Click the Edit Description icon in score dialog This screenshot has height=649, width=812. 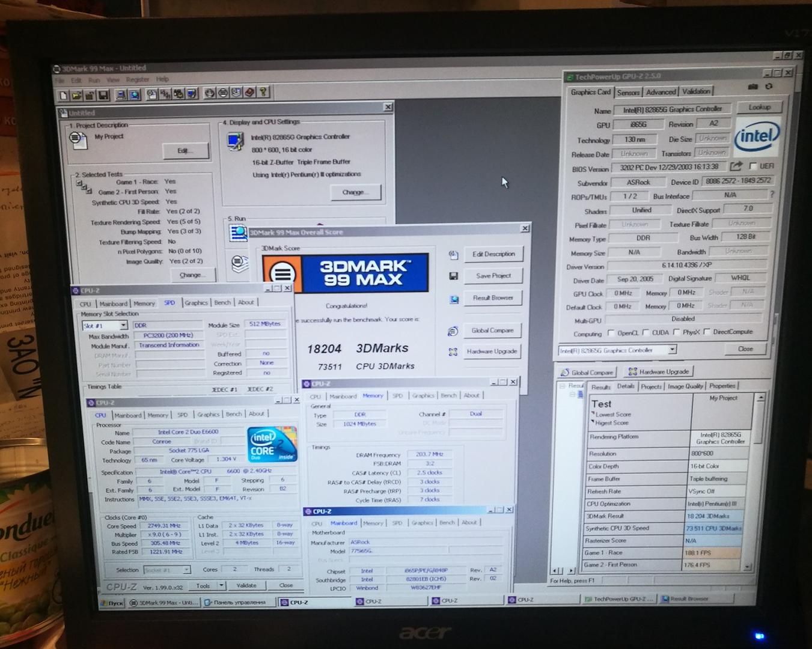(x=453, y=255)
